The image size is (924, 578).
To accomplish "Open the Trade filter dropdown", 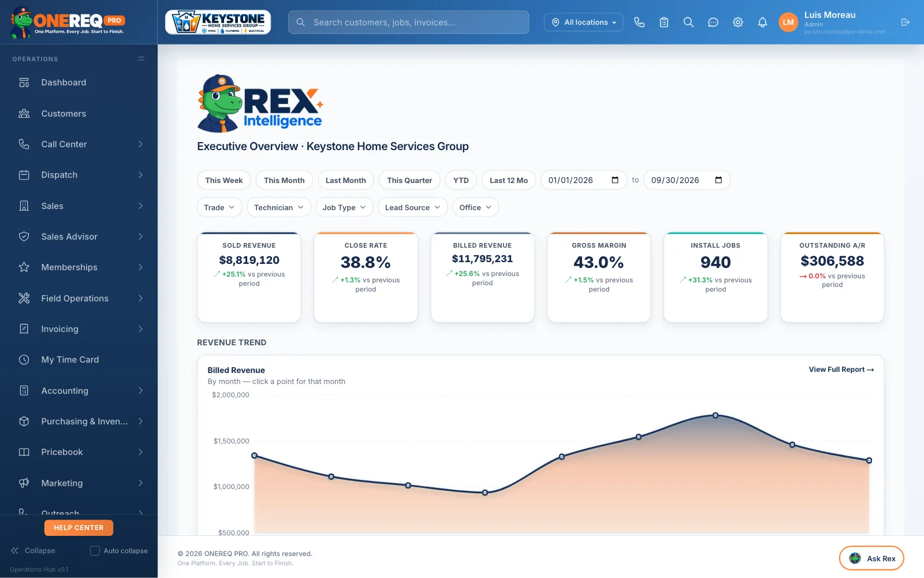I will click(x=219, y=207).
